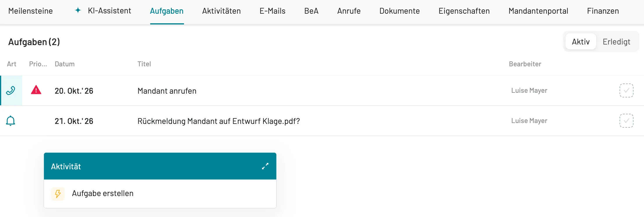This screenshot has height=217, width=644.
Task: Click the KI-Assistent sparkle icon
Action: [x=78, y=10]
